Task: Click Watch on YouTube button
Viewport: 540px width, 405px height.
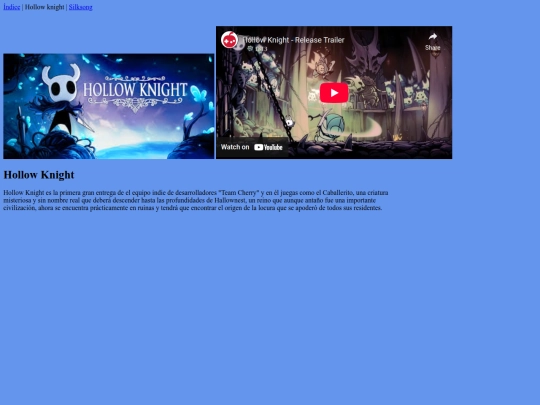Action: pos(252,147)
